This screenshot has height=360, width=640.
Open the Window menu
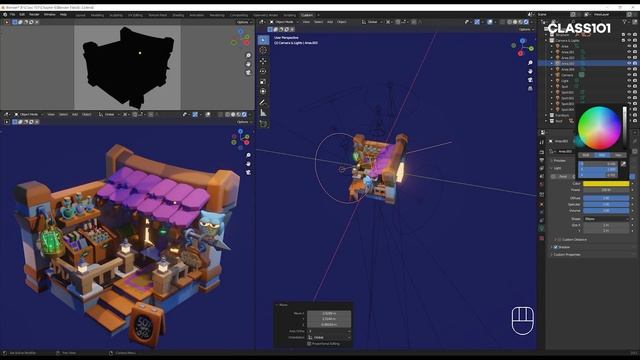[x=50, y=15]
